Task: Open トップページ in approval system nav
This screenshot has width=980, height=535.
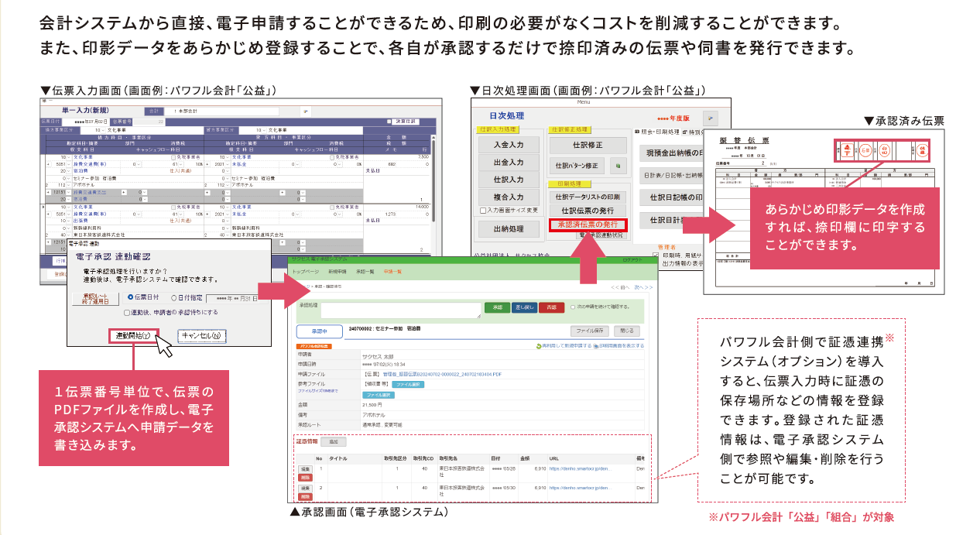Action: pyautogui.click(x=305, y=272)
